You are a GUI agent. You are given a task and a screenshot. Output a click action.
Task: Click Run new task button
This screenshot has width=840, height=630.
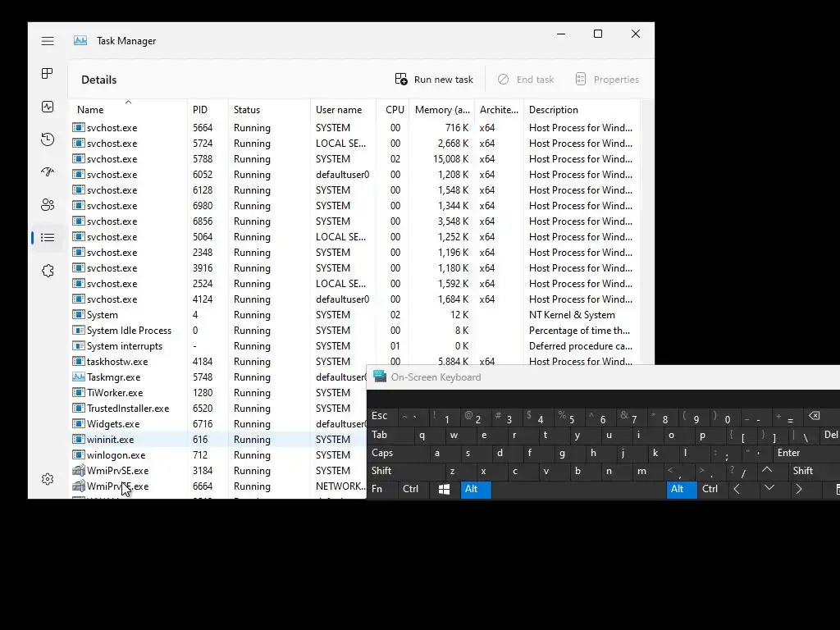434,80
